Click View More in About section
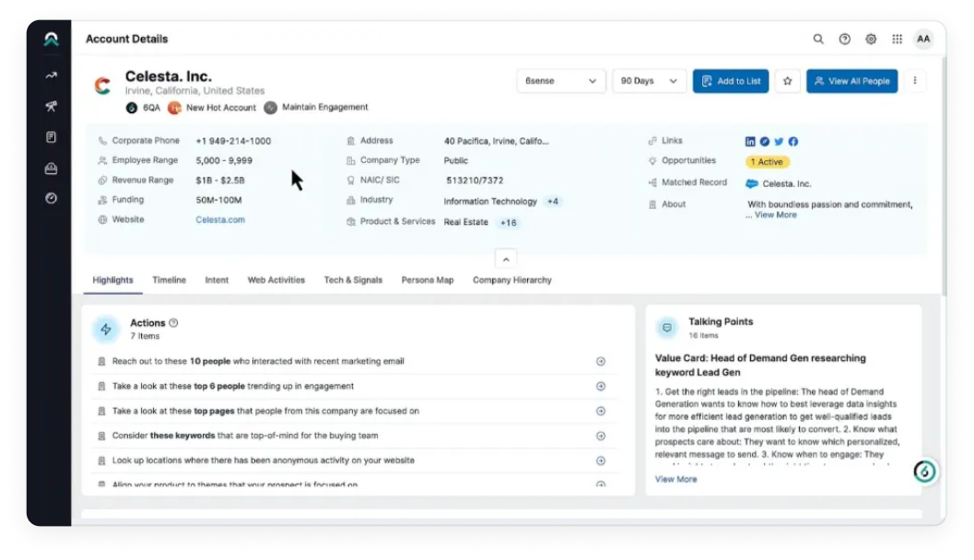 (775, 215)
